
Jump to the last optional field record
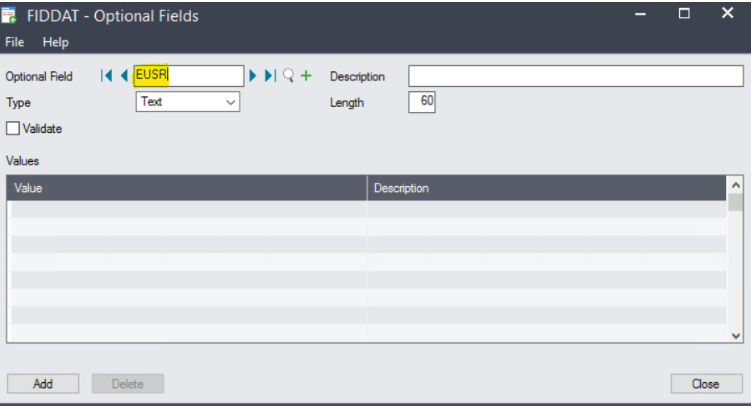click(270, 77)
